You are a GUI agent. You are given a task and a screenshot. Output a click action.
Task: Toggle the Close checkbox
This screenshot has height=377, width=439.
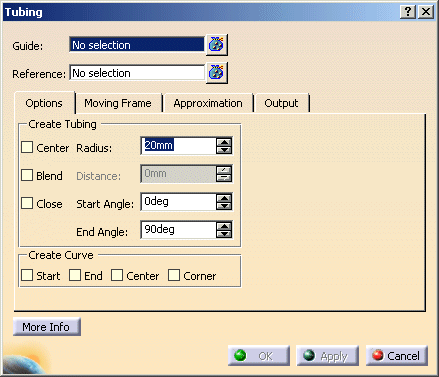coord(27,203)
